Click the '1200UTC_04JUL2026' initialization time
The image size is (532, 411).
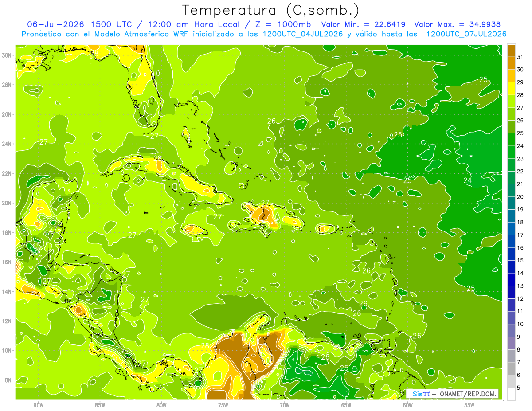pos(303,34)
